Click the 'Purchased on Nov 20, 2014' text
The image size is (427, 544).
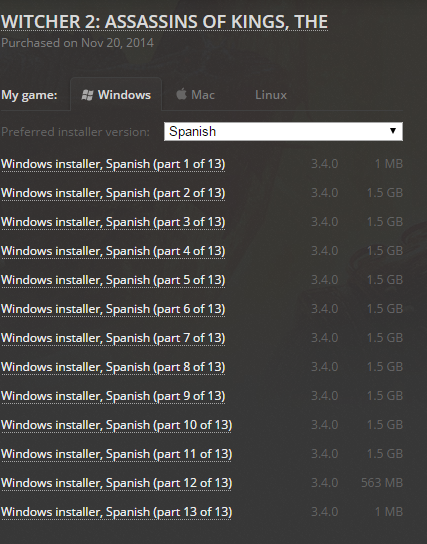77,43
